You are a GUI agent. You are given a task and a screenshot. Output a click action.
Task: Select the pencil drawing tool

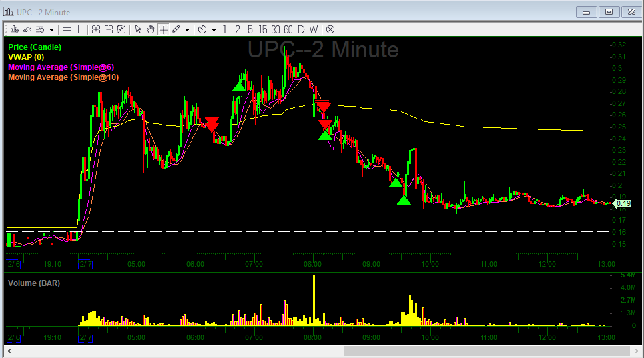point(176,29)
